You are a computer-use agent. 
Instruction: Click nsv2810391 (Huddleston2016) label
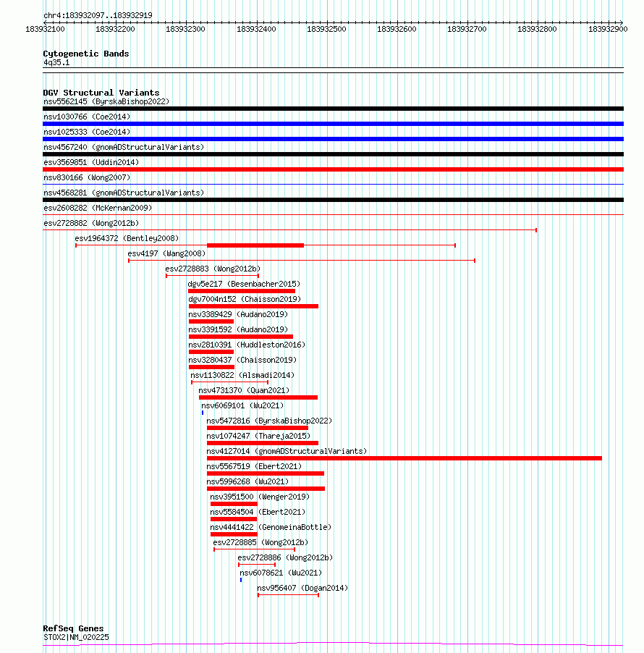pos(247,345)
